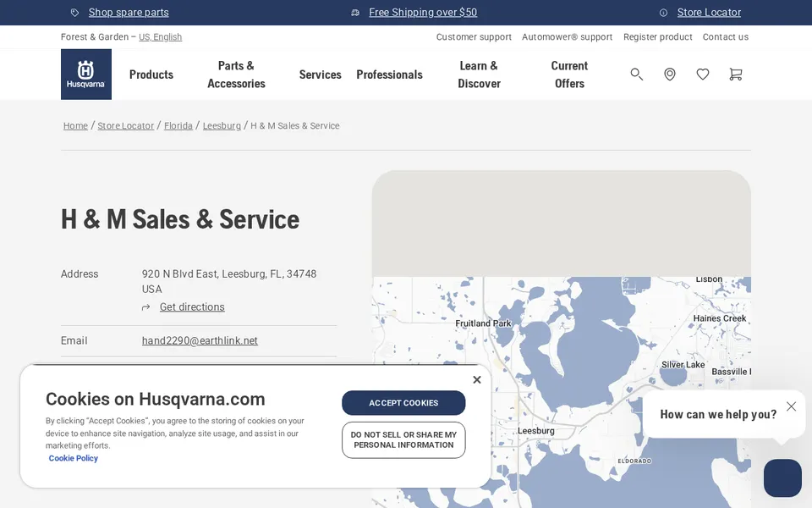Click the arrow icon beside Get directions
This screenshot has width=812, height=508.
pos(146,307)
